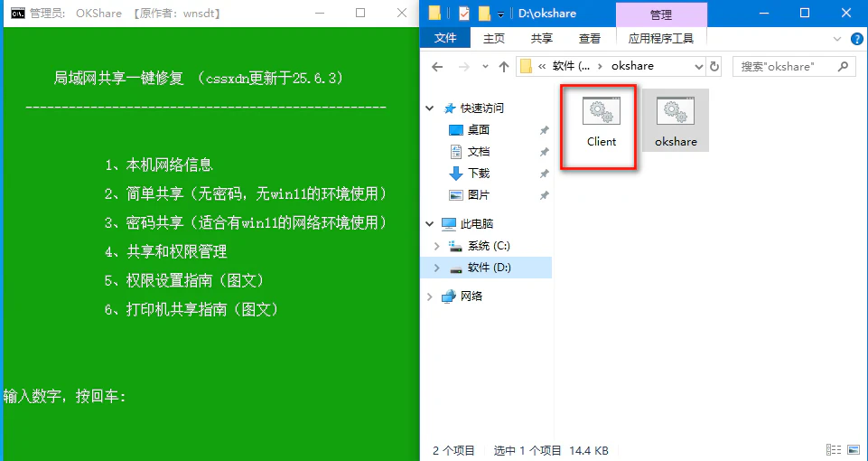The image size is (868, 461).
Task: Refresh the okshare folder view
Action: tap(715, 67)
